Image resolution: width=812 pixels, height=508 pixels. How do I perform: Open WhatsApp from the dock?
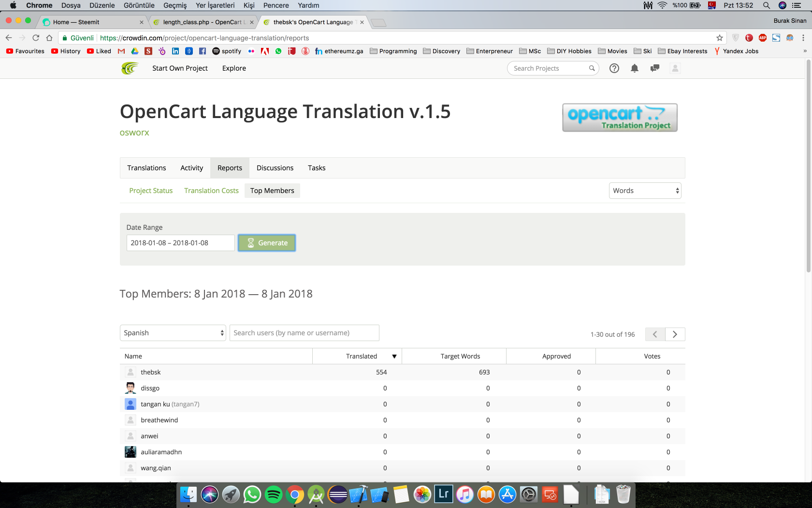[x=252, y=494]
